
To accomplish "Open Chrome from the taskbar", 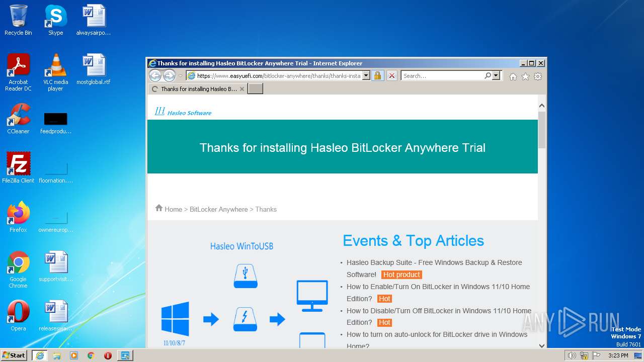I will (x=91, y=355).
